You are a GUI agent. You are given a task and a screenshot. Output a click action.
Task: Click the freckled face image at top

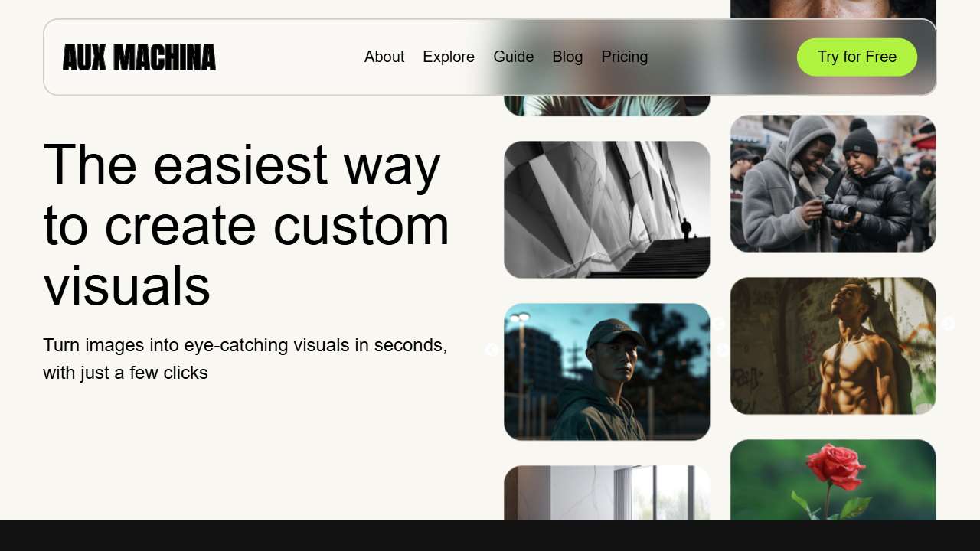pos(833,9)
